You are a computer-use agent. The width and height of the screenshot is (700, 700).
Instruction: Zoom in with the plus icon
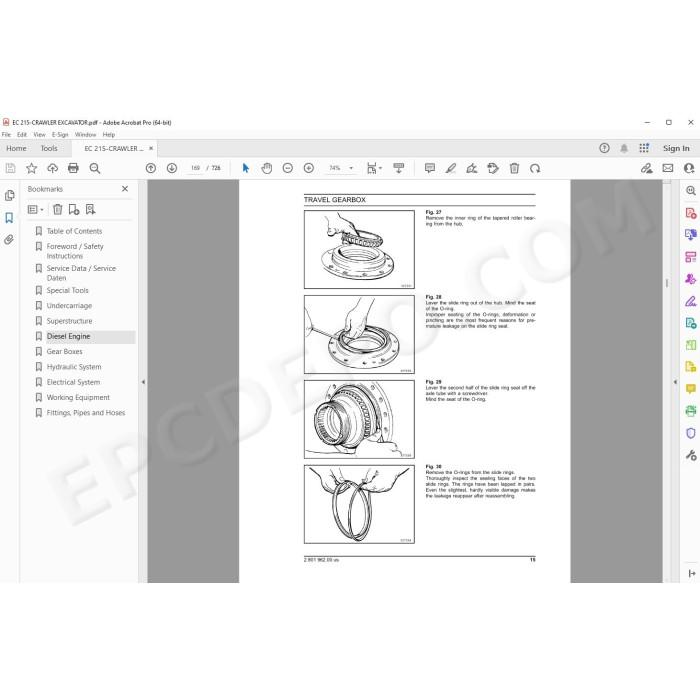point(308,168)
